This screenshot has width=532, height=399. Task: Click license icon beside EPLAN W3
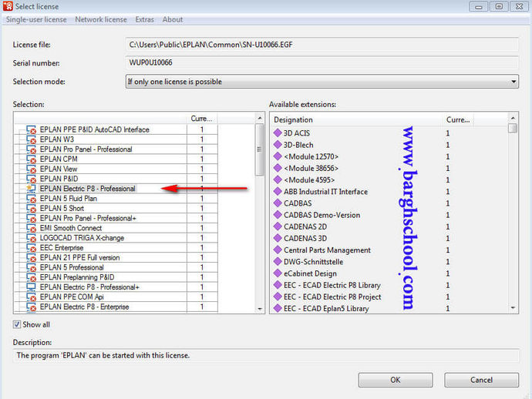pos(32,139)
